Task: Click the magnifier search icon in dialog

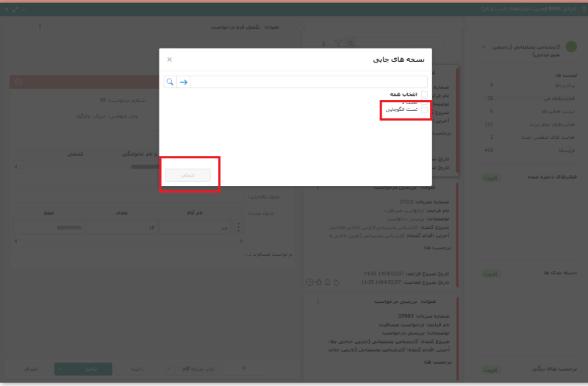Action: point(170,82)
